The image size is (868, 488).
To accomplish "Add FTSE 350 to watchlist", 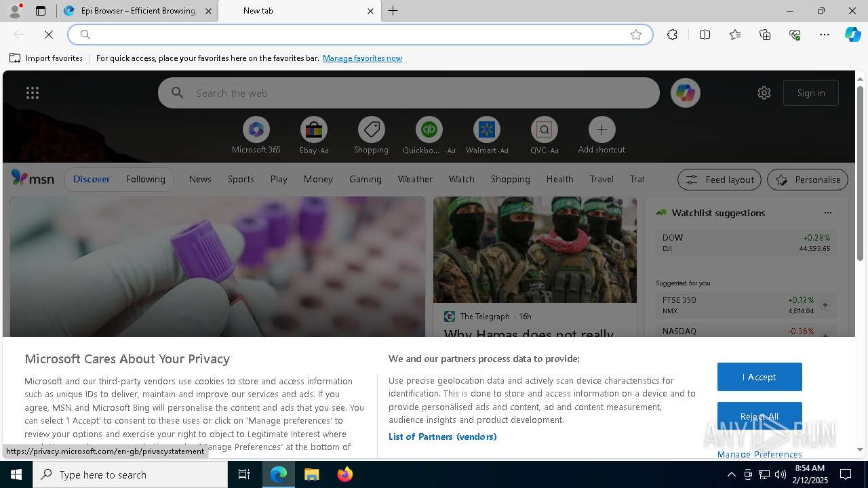I will [825, 305].
